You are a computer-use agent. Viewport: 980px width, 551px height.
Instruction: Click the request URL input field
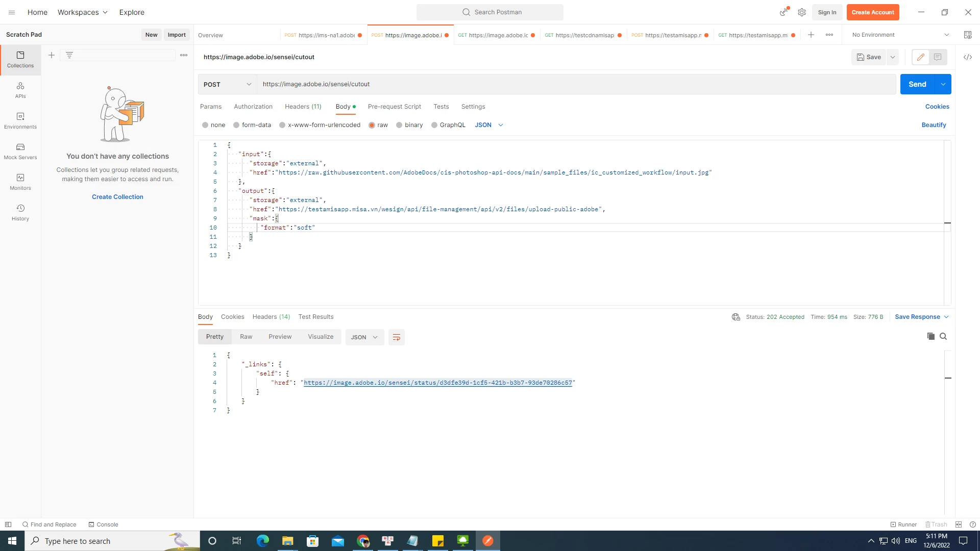click(x=576, y=84)
